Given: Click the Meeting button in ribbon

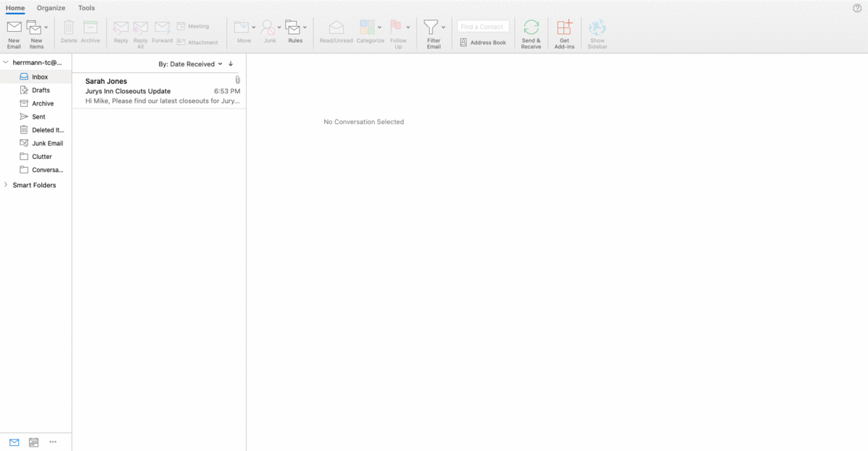Looking at the screenshot, I should 193,26.
